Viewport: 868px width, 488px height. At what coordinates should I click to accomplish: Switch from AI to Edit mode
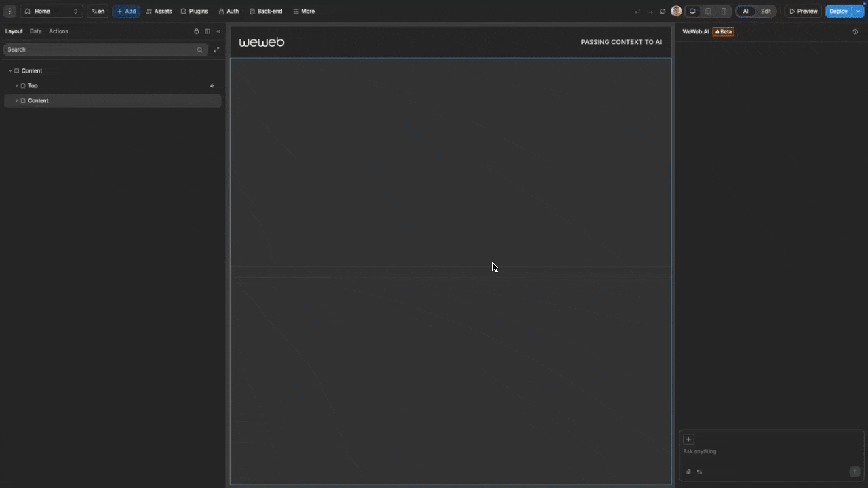point(766,11)
